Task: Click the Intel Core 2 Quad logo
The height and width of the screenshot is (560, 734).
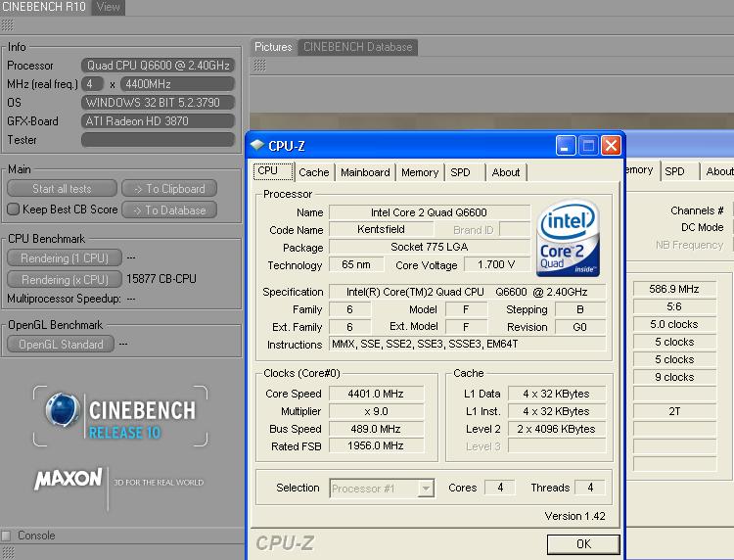Action: pos(569,238)
